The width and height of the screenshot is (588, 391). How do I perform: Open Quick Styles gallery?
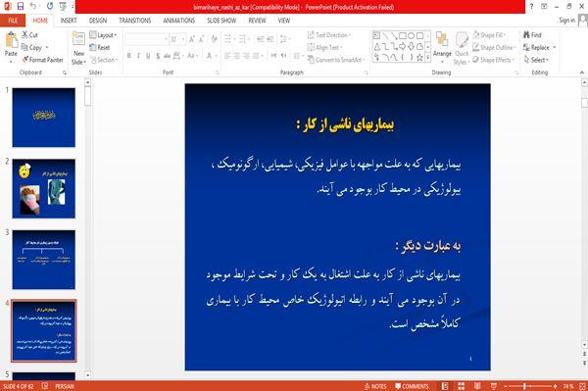[462, 49]
